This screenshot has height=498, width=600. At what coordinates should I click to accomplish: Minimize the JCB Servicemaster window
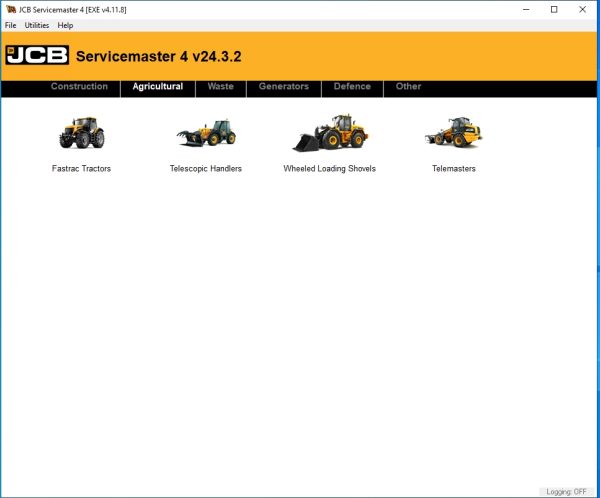coord(526,10)
